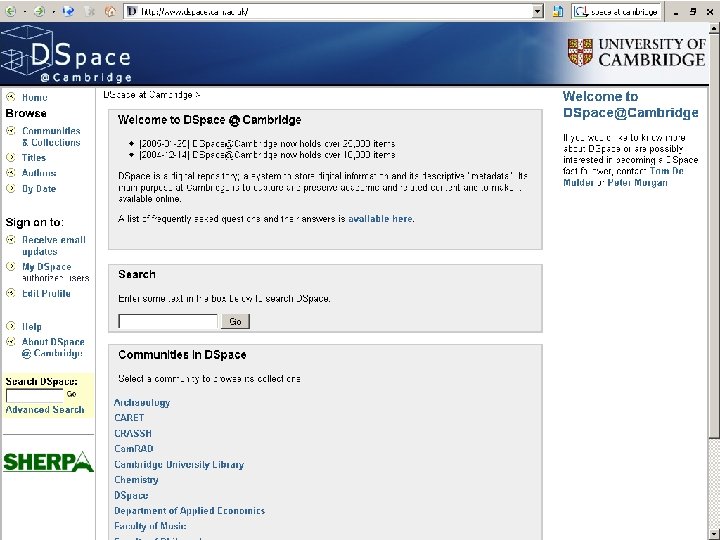This screenshot has height=540, width=720.
Task: Click the DSpace@Cambridge cube logo
Action: pos(67,54)
